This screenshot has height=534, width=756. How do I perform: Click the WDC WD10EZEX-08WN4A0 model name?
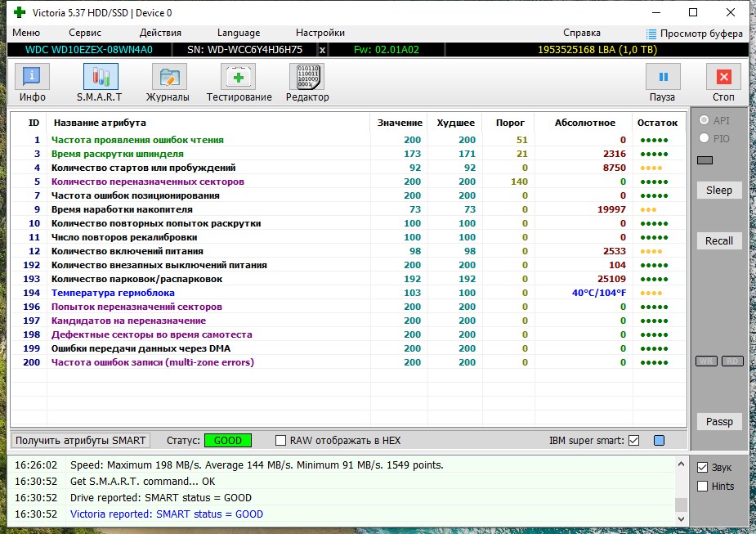pos(89,50)
